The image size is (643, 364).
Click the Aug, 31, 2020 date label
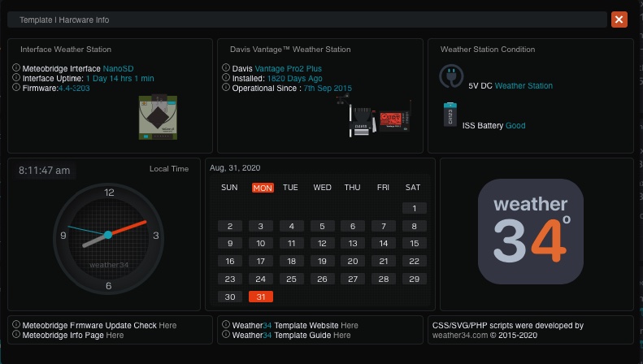click(235, 167)
